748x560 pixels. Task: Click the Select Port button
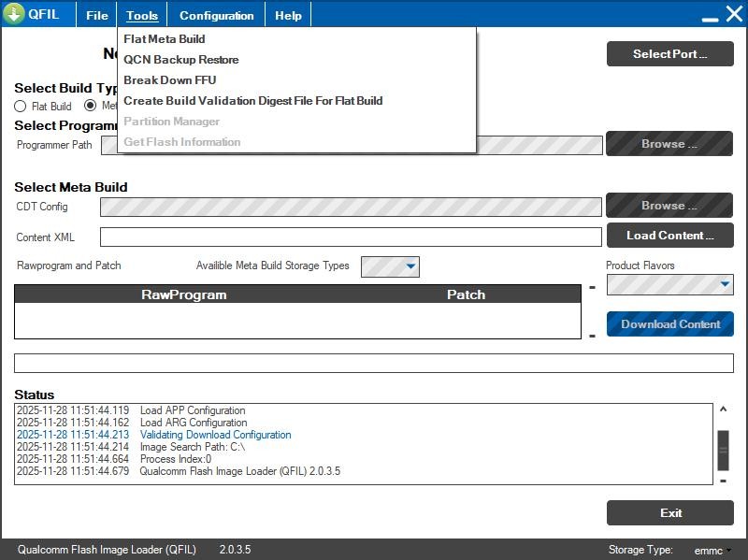pyautogui.click(x=669, y=54)
